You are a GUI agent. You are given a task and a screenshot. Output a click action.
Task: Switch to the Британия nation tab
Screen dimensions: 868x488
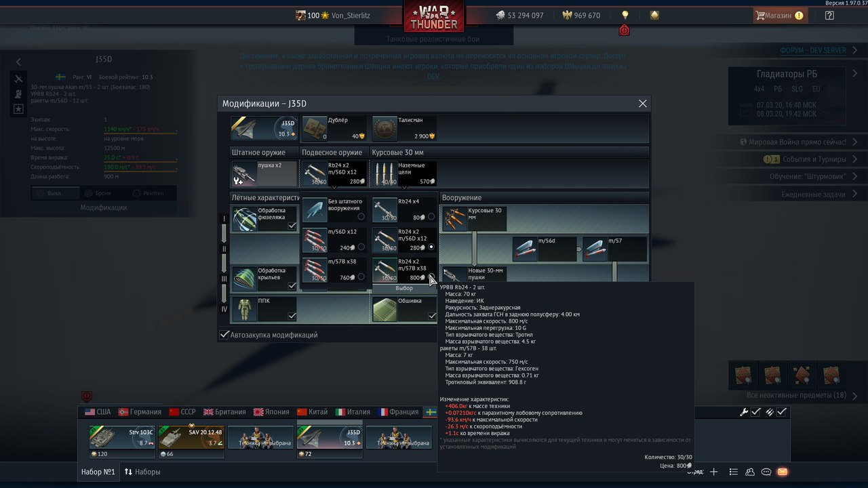[x=224, y=411]
